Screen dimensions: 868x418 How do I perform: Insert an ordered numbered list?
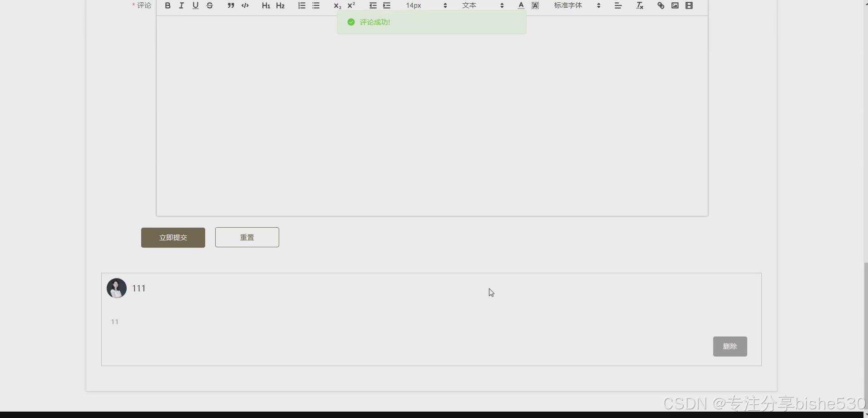pyautogui.click(x=301, y=5)
